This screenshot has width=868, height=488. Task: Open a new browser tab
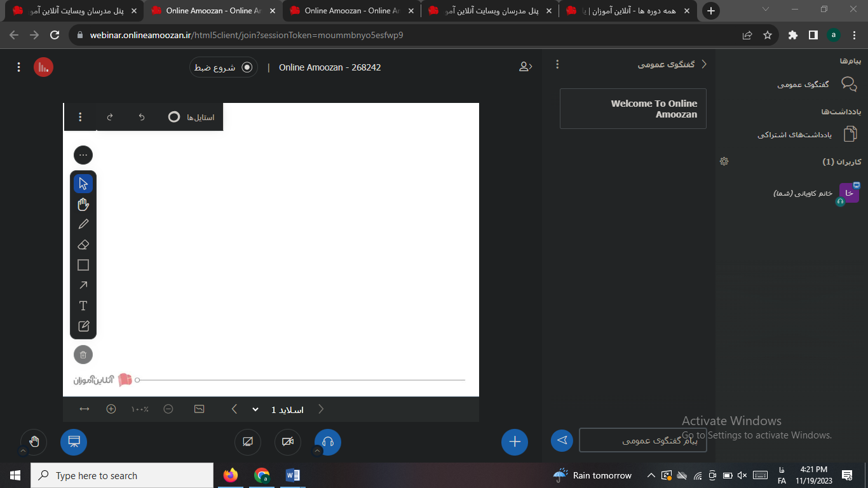(x=711, y=11)
